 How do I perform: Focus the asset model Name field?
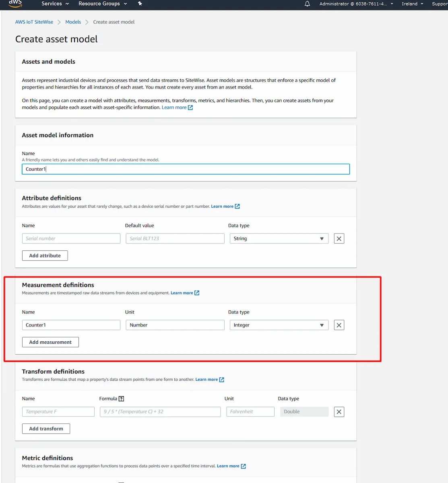coord(186,169)
